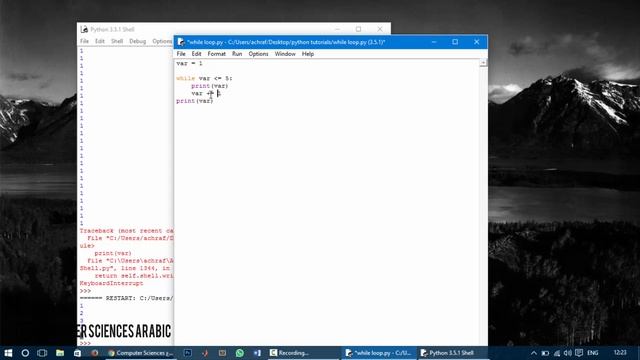Open network status in system tray
Screen dimensions: 640x360
click(557, 353)
